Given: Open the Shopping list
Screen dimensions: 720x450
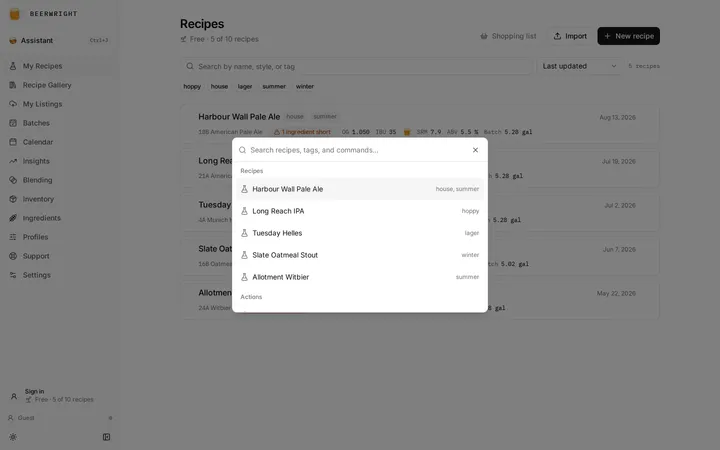Looking at the screenshot, I should [x=508, y=36].
